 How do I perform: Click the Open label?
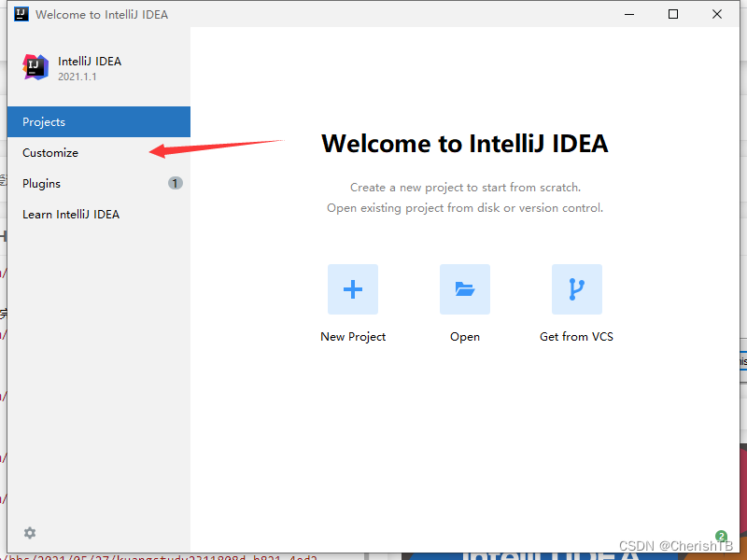pyautogui.click(x=465, y=337)
